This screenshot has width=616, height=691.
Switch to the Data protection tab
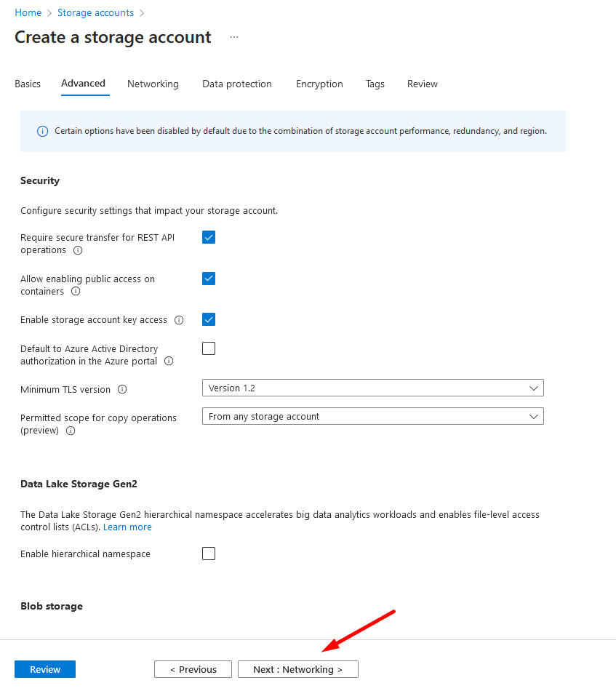click(236, 84)
